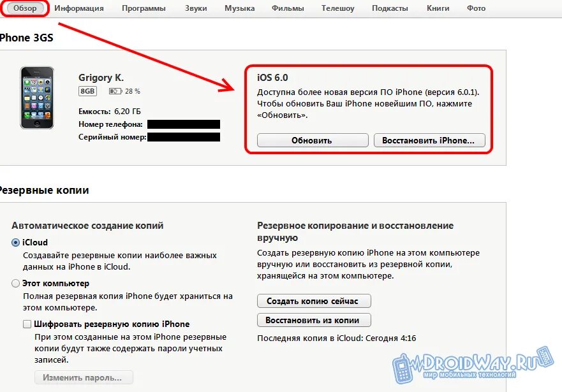Switch to the Музыка tab
This screenshot has height=392, width=562.
[x=239, y=8]
